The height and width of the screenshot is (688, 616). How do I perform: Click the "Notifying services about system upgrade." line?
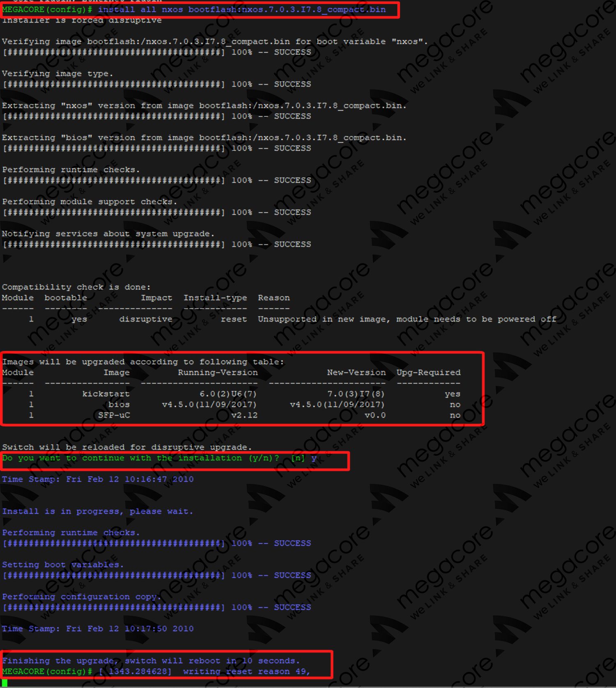108,234
